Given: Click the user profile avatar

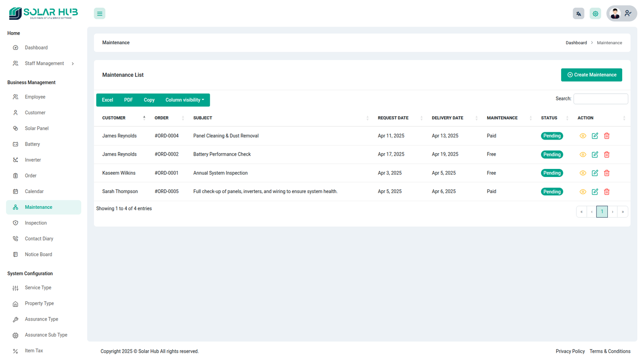Looking at the screenshot, I should (615, 14).
